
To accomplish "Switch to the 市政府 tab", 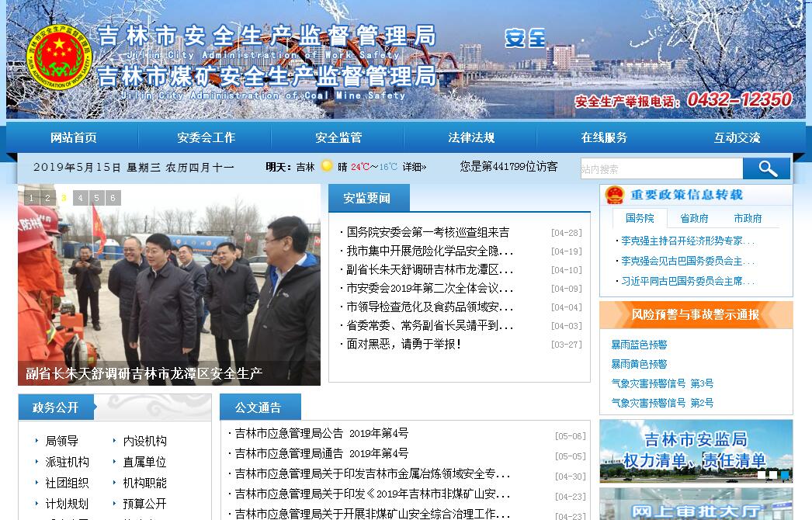I will click(x=748, y=218).
